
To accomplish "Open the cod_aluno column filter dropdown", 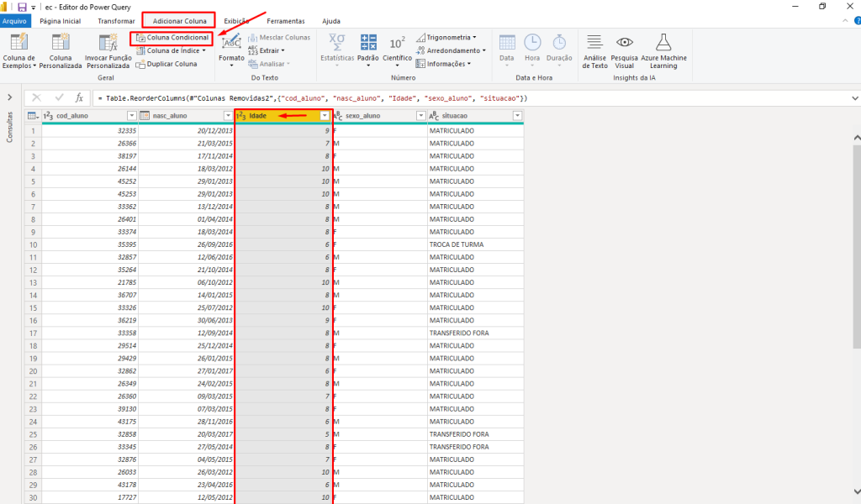I will point(131,116).
